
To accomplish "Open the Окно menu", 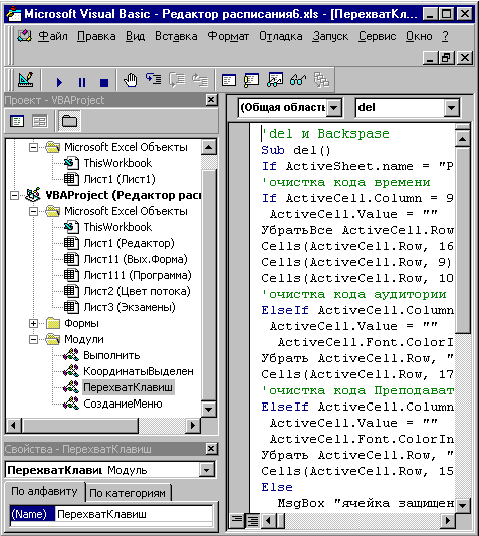I will (x=419, y=36).
